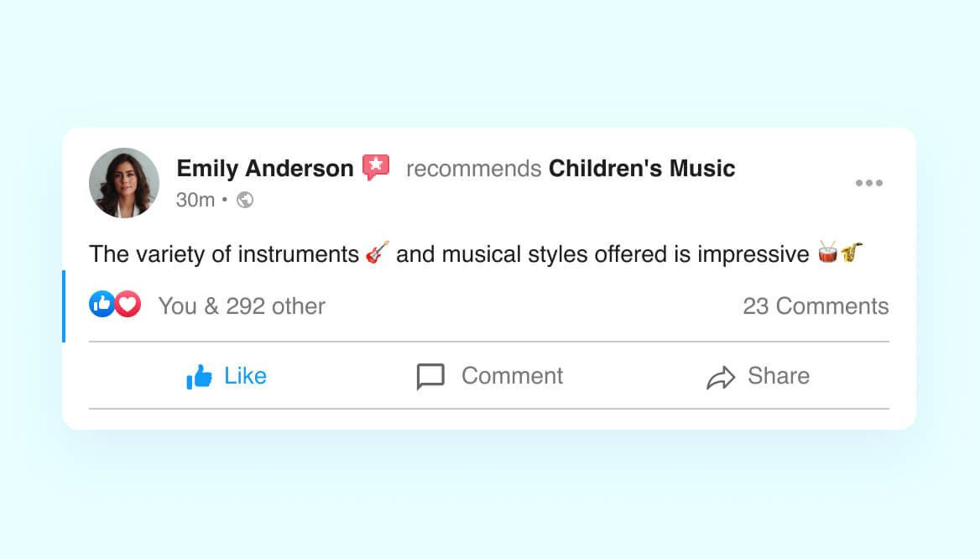Viewport: 980px width, 559px height.
Task: Click the blue "Like" text label
Action: [245, 376]
